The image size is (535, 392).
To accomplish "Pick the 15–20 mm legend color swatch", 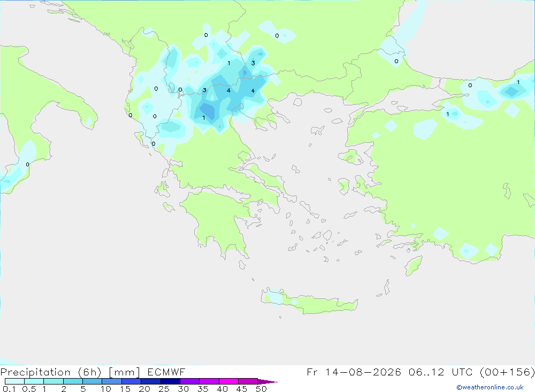I will coord(131,381).
